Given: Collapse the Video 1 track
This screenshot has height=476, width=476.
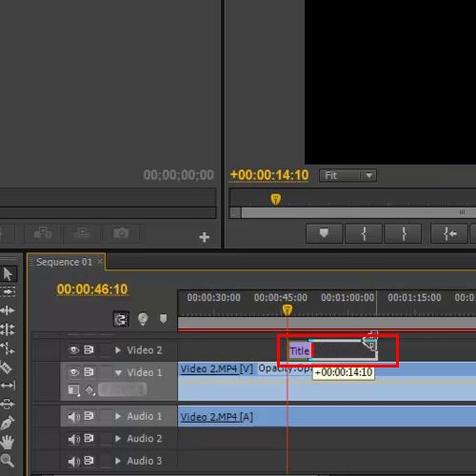Looking at the screenshot, I should (x=118, y=372).
